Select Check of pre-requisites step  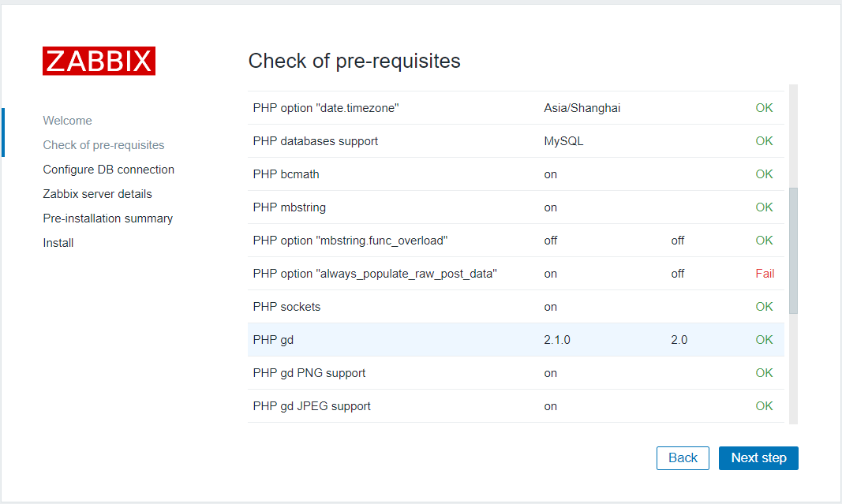103,145
